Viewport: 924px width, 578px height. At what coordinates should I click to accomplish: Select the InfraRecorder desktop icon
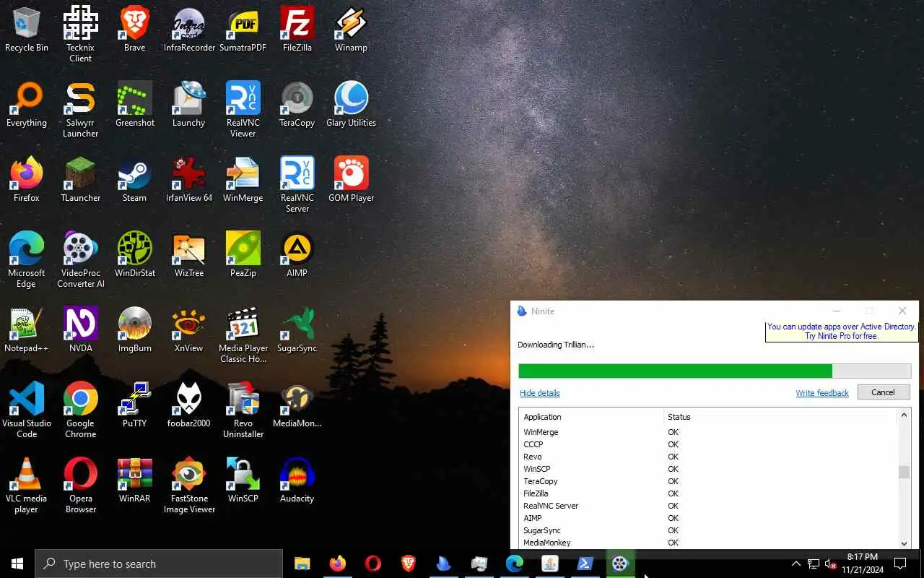tap(189, 30)
